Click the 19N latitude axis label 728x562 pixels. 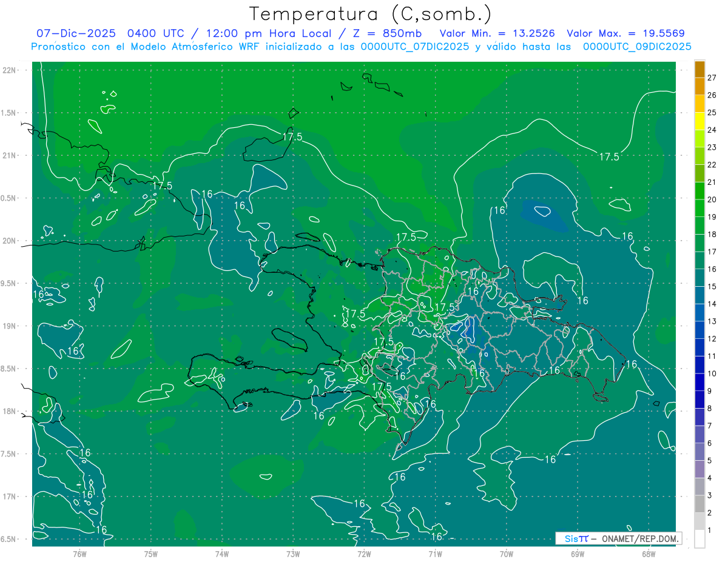10,326
